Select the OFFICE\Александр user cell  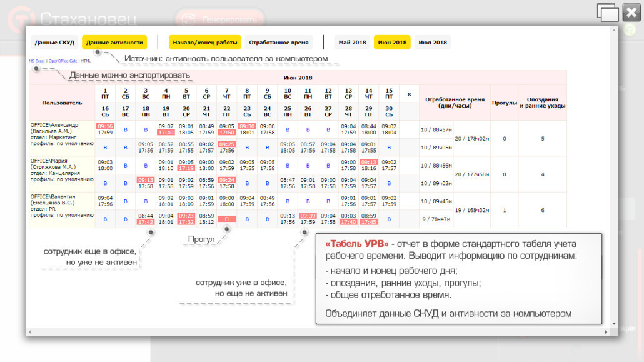click(x=62, y=138)
